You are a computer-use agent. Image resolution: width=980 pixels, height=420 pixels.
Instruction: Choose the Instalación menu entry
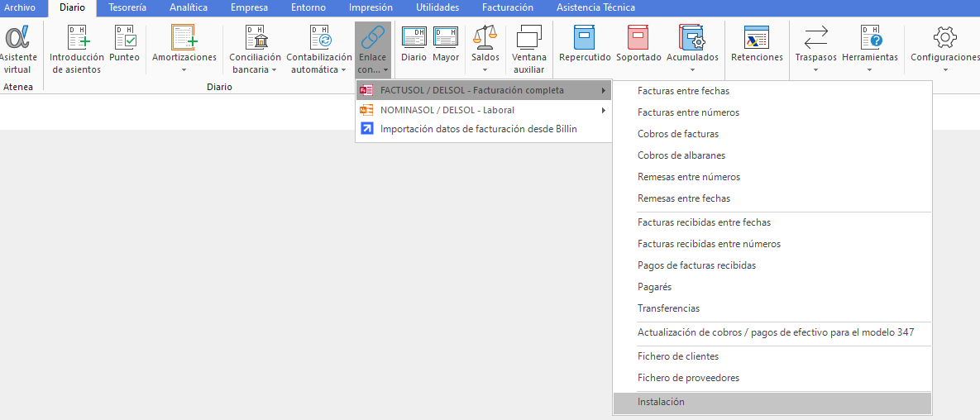click(772, 403)
